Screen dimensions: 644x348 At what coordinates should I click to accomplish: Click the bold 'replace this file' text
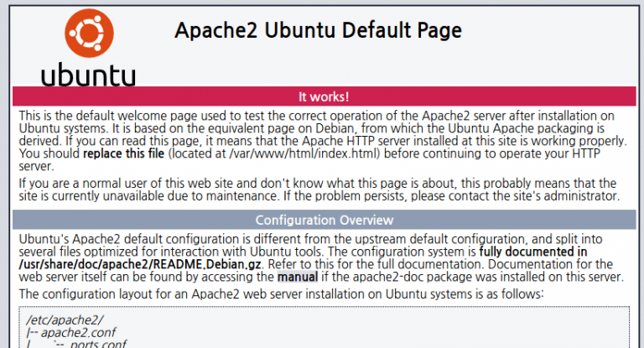(123, 153)
